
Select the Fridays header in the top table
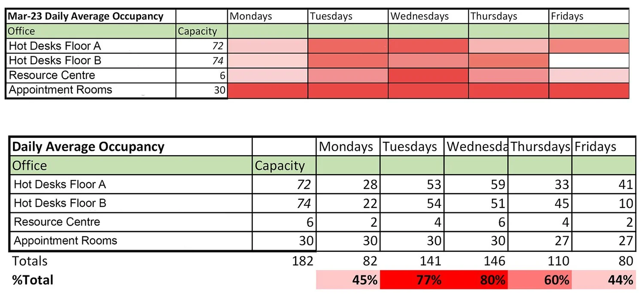tap(589, 16)
